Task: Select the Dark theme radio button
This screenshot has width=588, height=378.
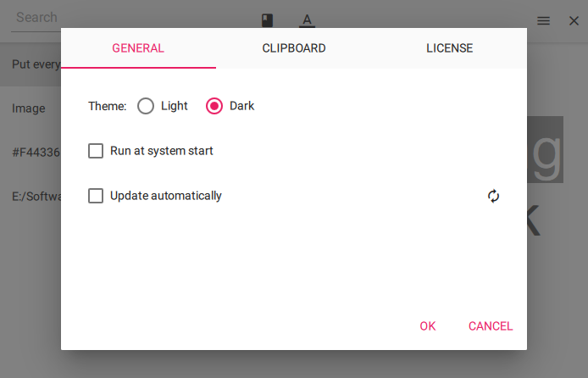Action: pos(214,106)
